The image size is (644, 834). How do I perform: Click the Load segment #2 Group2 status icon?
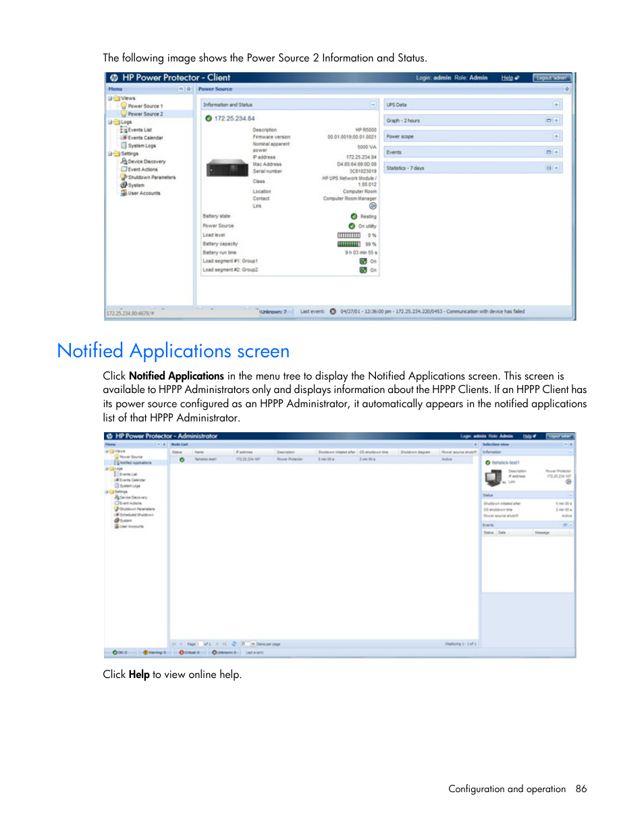[x=363, y=270]
